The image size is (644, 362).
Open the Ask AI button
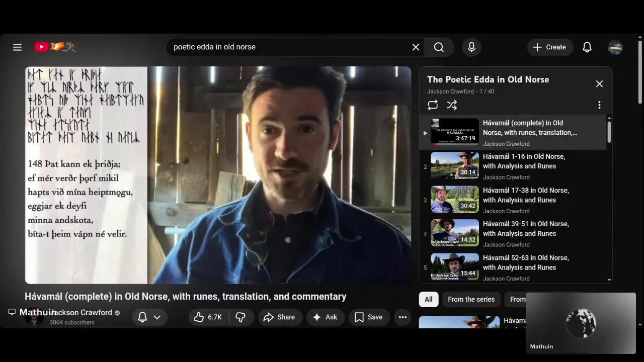coord(325,317)
